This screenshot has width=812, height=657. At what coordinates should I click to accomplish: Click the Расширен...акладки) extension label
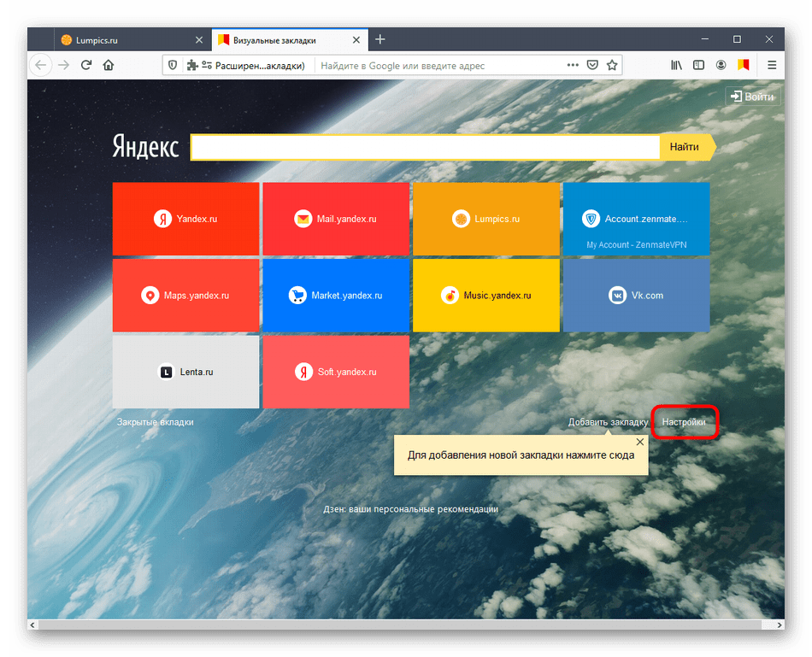260,66
